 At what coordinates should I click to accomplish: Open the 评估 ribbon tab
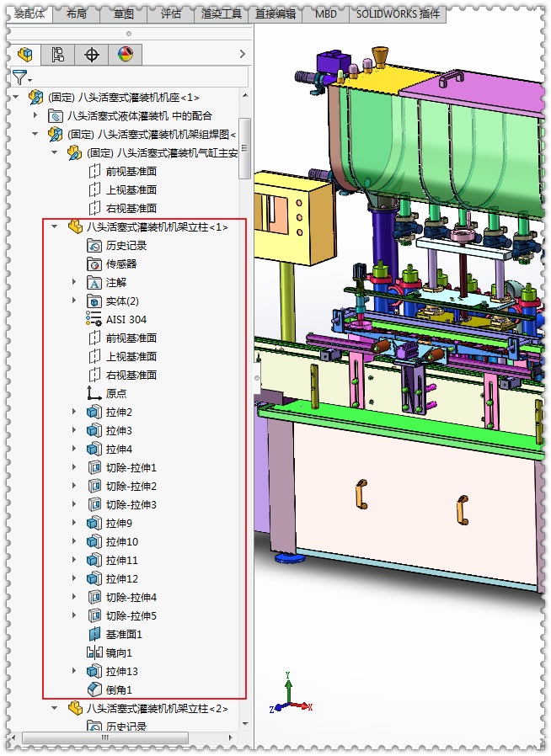click(x=170, y=14)
